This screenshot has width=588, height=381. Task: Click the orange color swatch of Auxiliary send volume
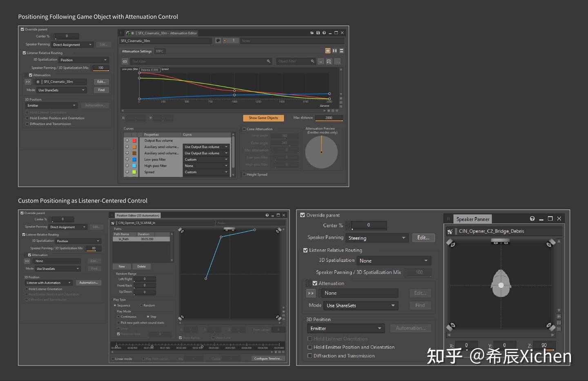pyautogui.click(x=134, y=147)
